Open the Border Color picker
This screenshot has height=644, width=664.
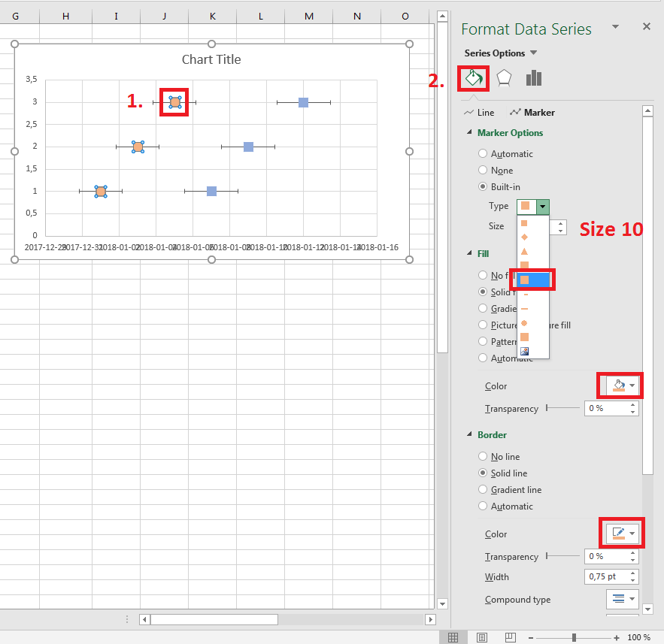tap(622, 533)
